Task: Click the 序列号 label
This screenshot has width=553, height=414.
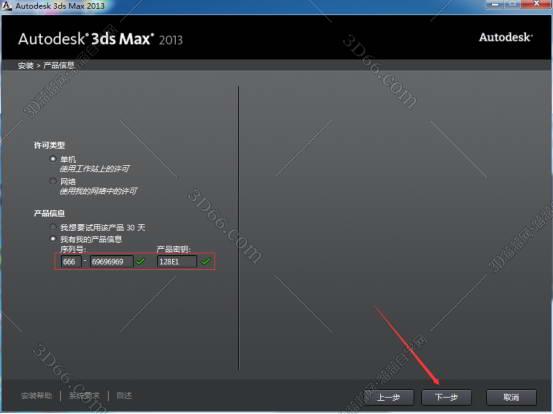Action: pyautogui.click(x=73, y=249)
